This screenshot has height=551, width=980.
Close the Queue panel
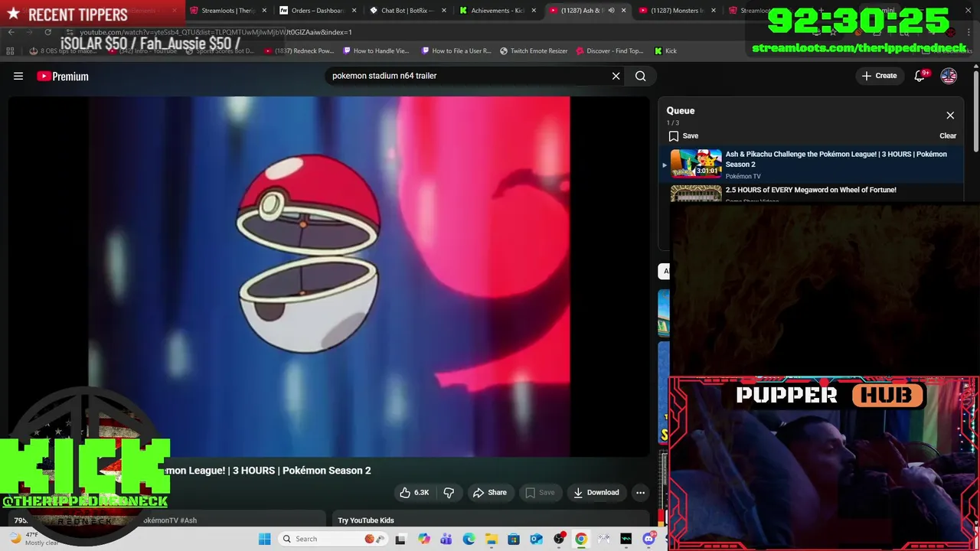pyautogui.click(x=950, y=116)
